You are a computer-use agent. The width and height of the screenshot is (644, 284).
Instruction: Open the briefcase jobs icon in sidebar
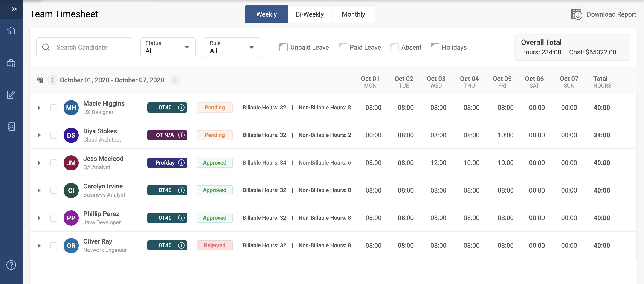(11, 63)
